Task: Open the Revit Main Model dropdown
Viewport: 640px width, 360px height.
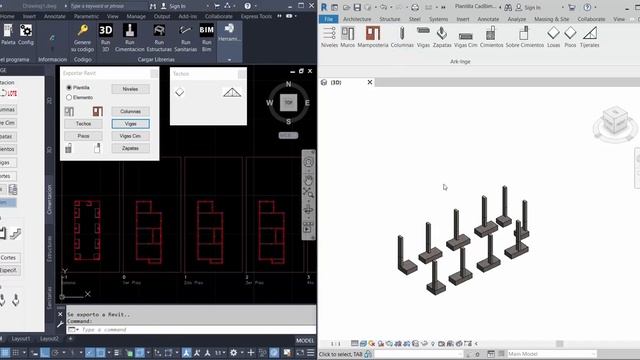Action: pos(551,354)
